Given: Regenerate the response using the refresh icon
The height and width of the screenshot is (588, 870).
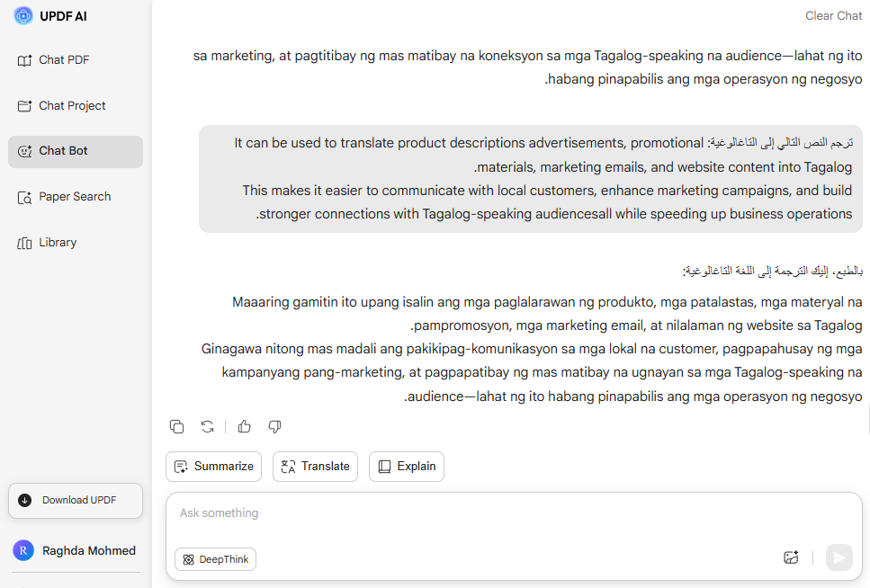Looking at the screenshot, I should click(208, 426).
